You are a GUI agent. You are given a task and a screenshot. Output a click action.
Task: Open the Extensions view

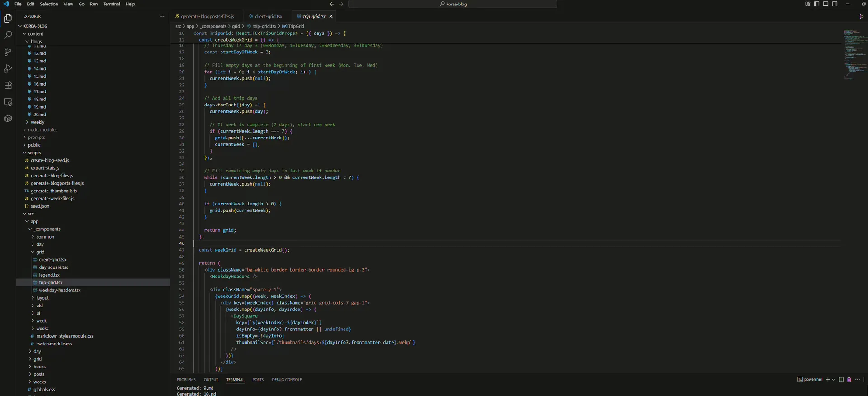click(8, 85)
